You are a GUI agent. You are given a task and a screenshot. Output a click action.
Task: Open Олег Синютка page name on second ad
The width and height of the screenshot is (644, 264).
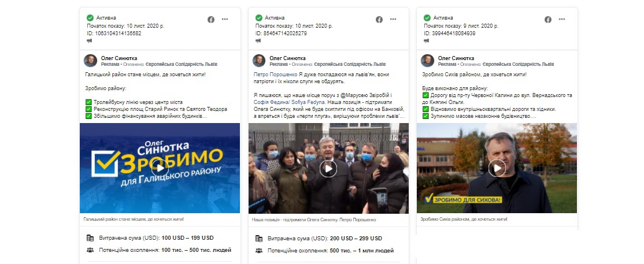(x=287, y=58)
